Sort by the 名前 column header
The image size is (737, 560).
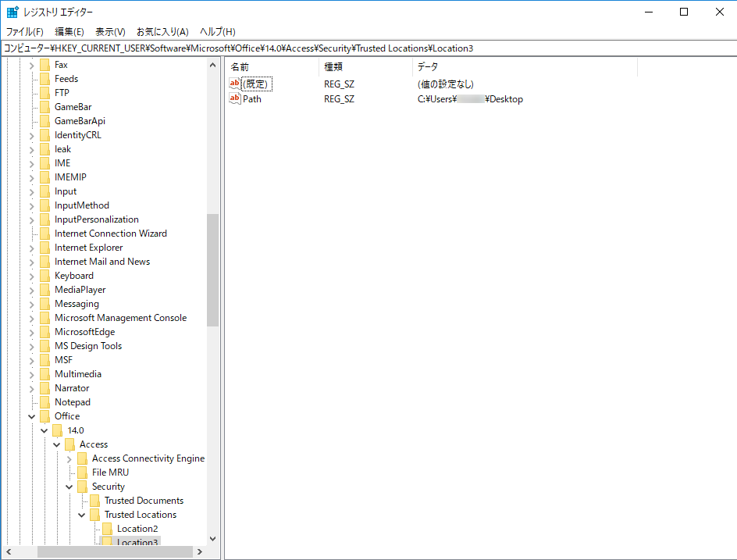coord(272,66)
